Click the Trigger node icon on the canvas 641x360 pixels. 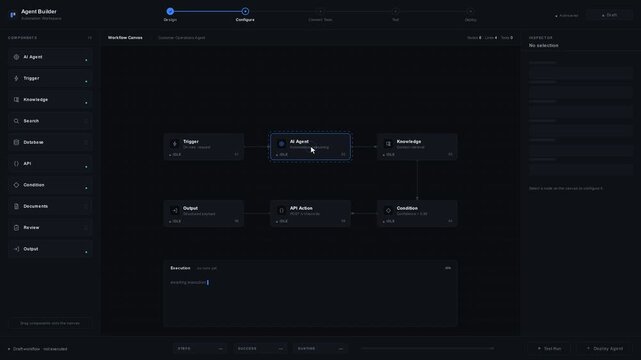[175, 144]
